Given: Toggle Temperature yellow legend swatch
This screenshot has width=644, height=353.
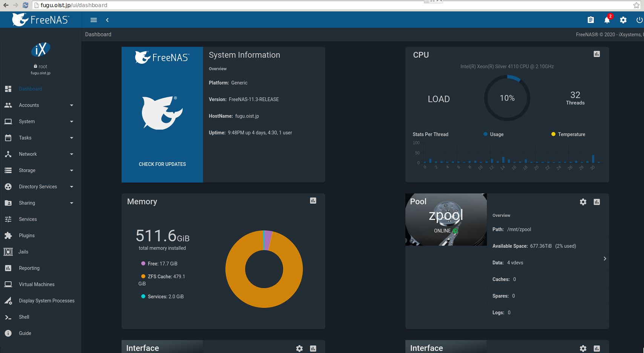Looking at the screenshot, I should [x=553, y=134].
